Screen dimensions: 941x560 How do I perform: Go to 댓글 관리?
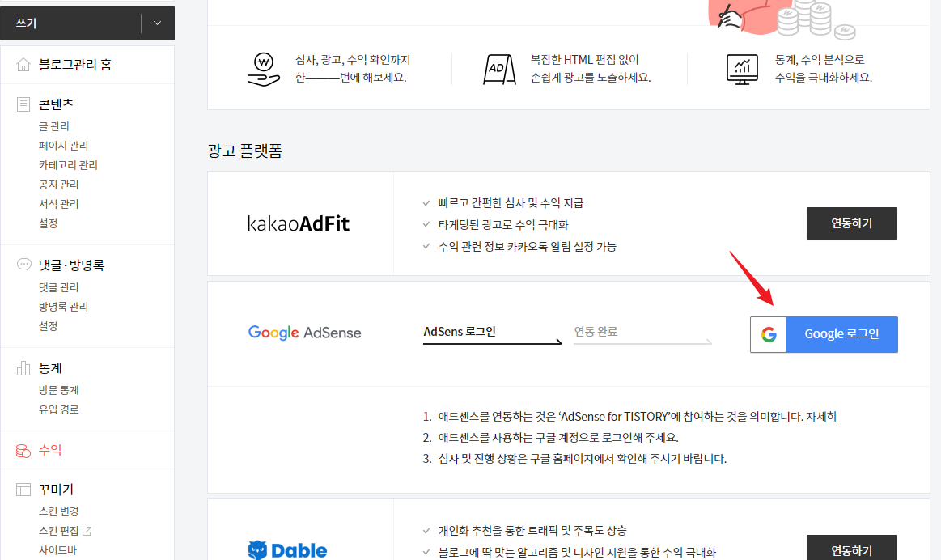(x=59, y=287)
